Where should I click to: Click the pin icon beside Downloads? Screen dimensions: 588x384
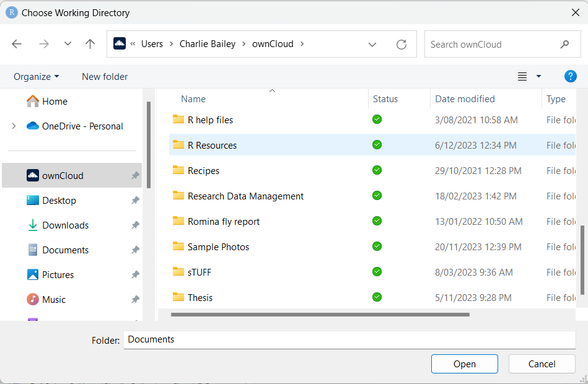pos(135,225)
